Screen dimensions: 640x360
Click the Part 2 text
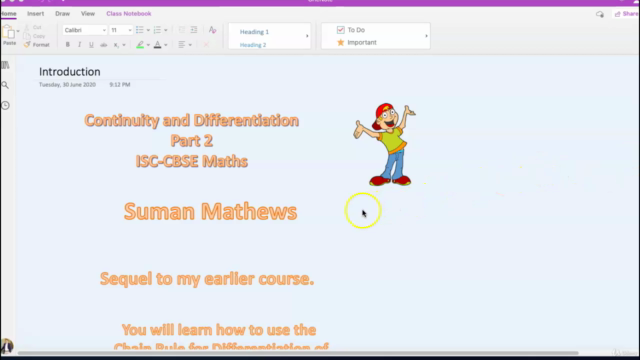pos(191,141)
